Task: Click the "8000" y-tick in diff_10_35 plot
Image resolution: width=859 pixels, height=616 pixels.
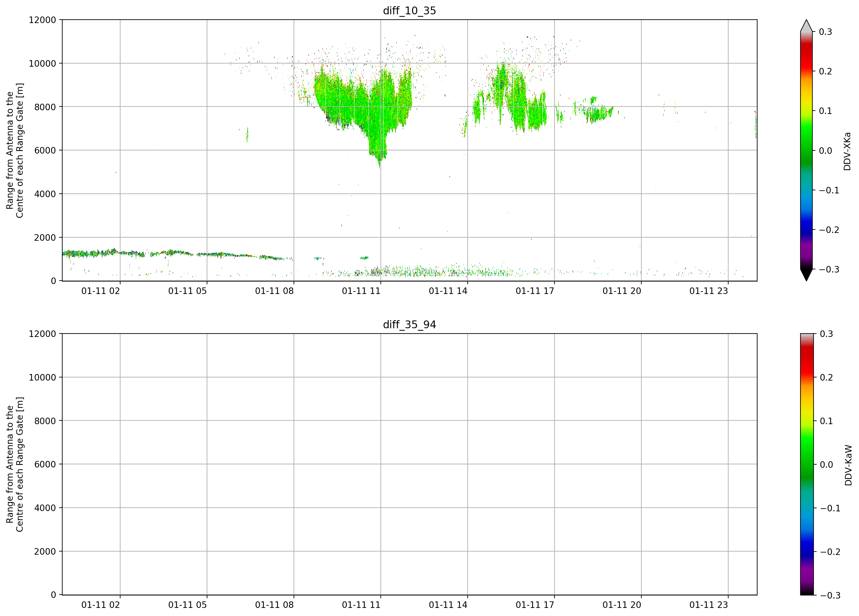Action: (x=45, y=107)
